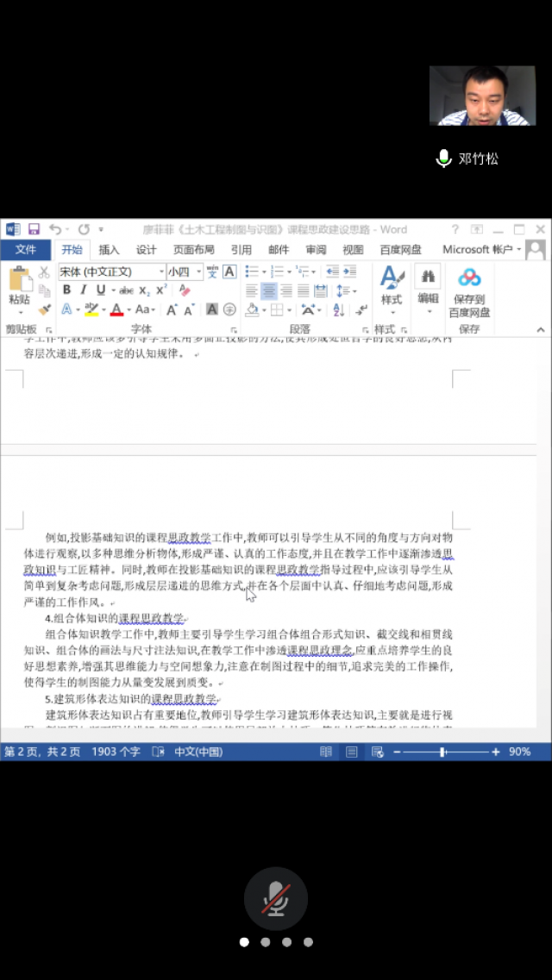The image size is (552, 980).
Task: Apply center paragraph alignment
Action: 268,290
